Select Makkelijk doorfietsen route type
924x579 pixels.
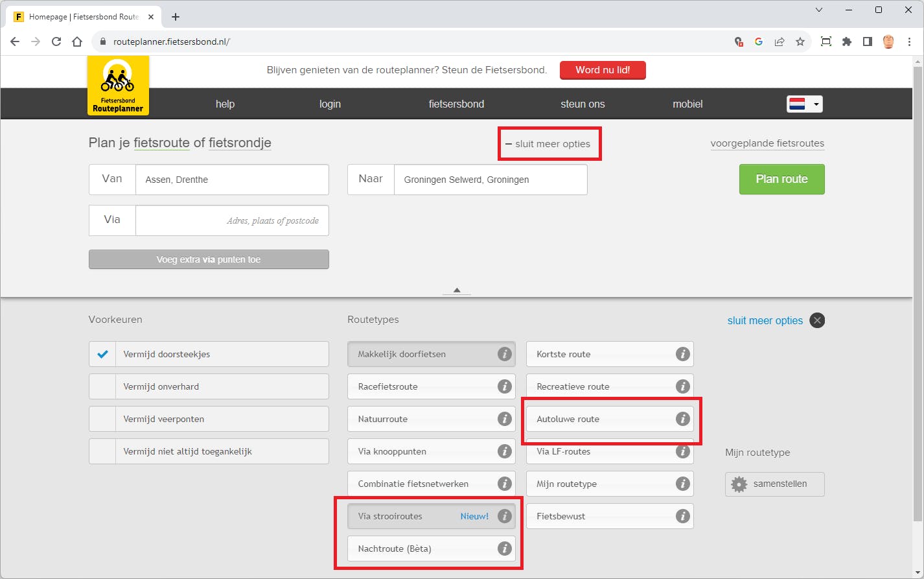(432, 354)
